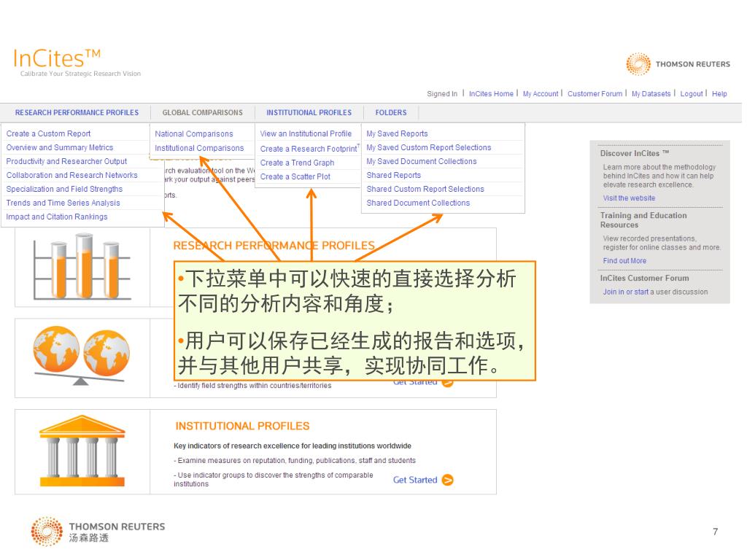Click Find out More link
Image resolution: width=747 pixels, height=560 pixels.
click(x=624, y=261)
